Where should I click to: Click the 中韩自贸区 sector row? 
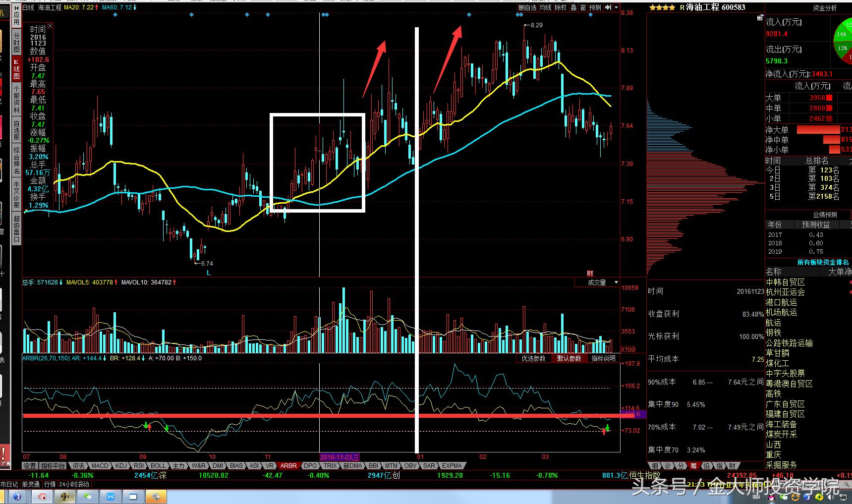[x=809, y=282]
